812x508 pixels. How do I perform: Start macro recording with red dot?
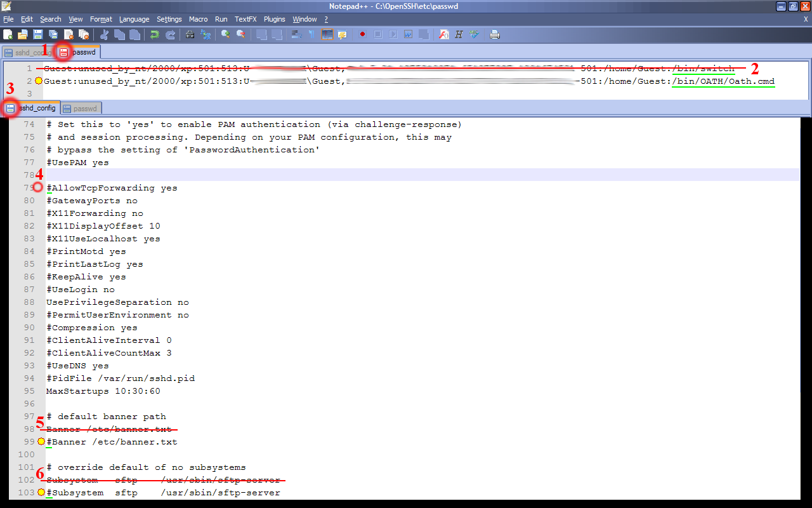point(362,34)
